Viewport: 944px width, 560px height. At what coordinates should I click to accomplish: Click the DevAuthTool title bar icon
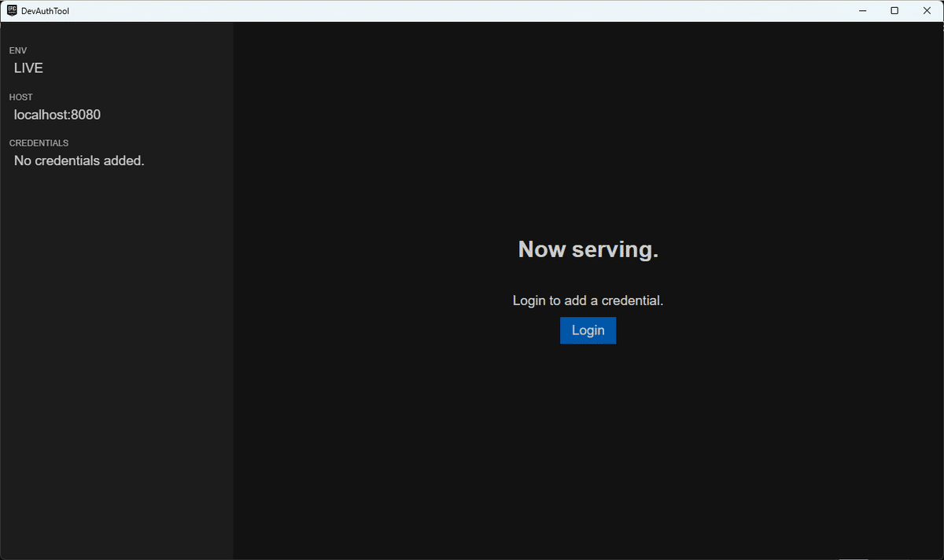11,10
